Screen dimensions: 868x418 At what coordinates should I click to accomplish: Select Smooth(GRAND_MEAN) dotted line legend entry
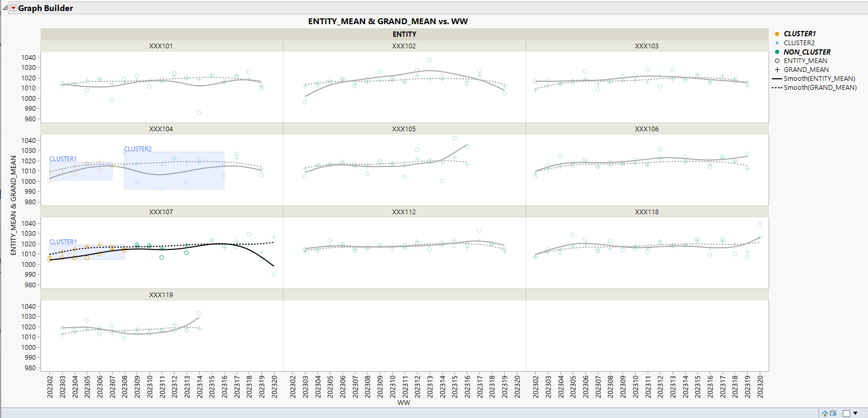click(x=814, y=88)
